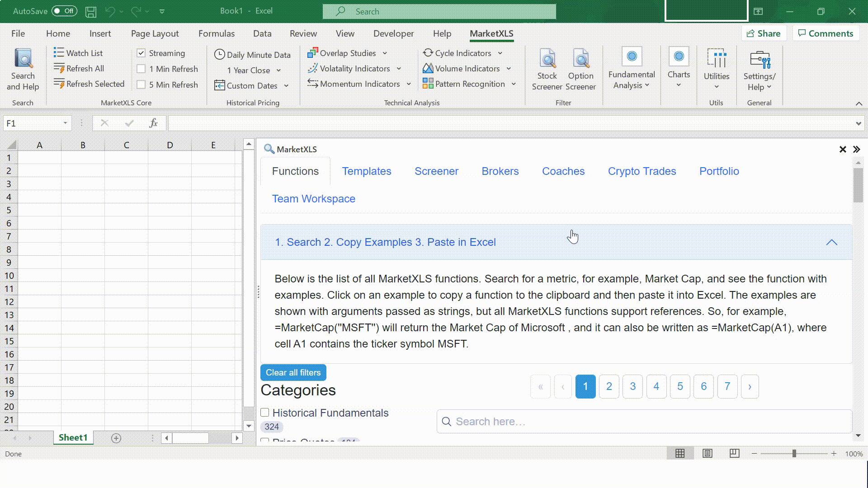The height and width of the screenshot is (488, 868).
Task: Expand Pattern Recognition menu
Action: click(x=514, y=84)
